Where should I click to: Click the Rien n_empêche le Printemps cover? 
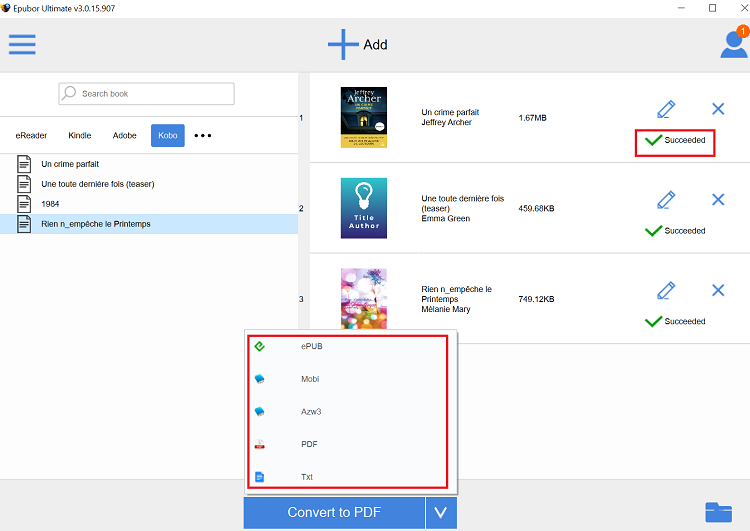364,299
